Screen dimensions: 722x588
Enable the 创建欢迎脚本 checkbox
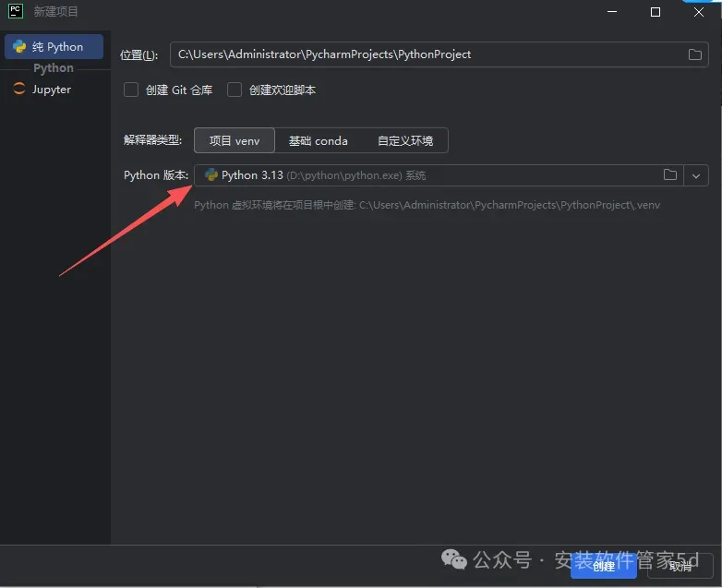click(x=235, y=90)
